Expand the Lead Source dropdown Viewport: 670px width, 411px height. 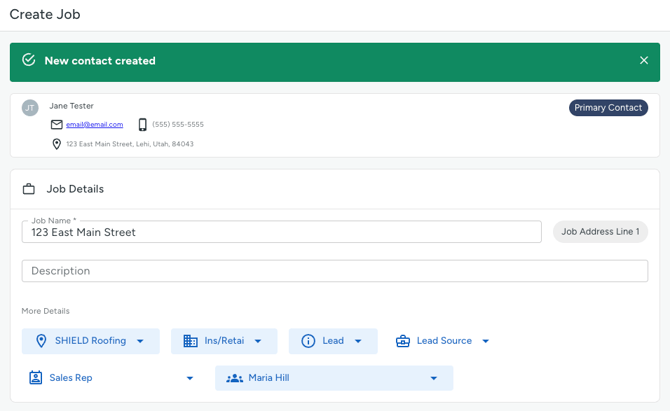coord(442,341)
